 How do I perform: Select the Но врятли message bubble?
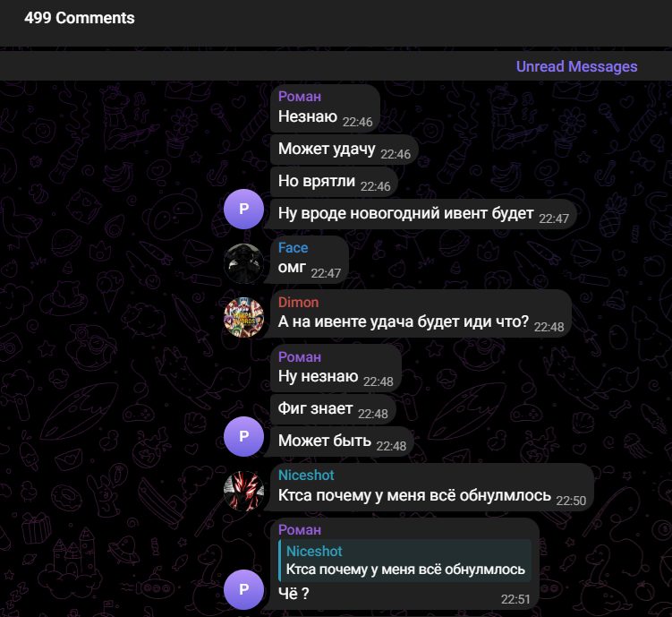pyautogui.click(x=335, y=182)
